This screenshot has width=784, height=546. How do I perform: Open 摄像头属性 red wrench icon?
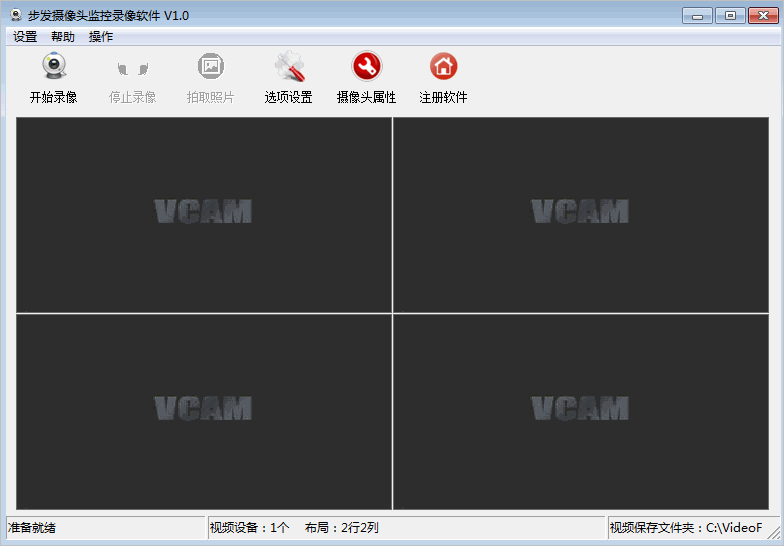[366, 66]
